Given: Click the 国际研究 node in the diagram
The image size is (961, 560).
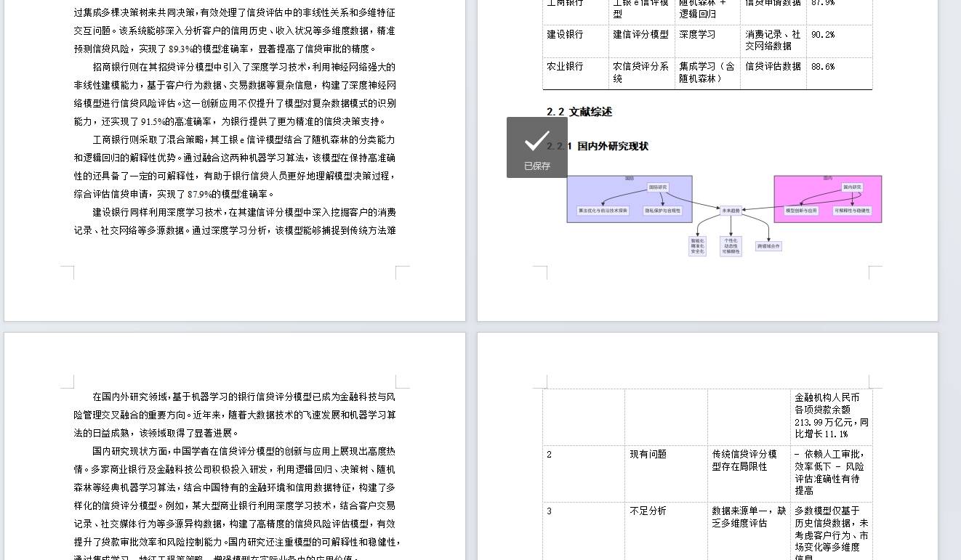Looking at the screenshot, I should tap(659, 187).
